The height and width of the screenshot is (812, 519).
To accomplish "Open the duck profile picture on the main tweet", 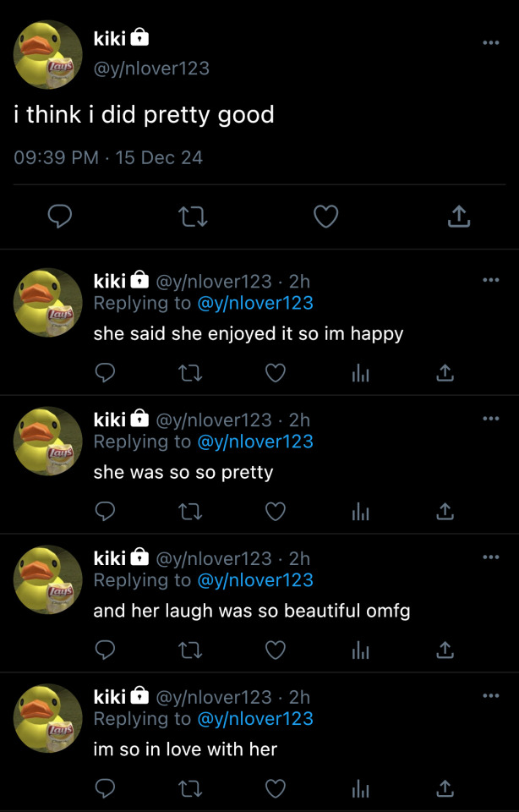I will 47,54.
